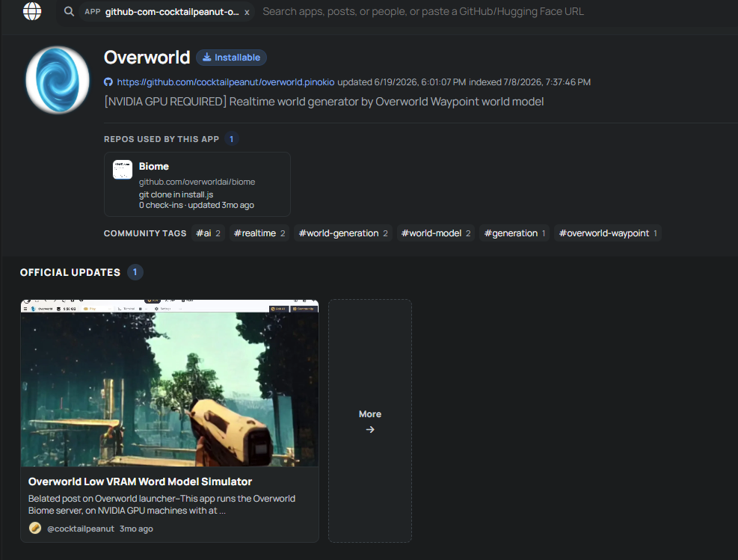Click the NVIDIA GPU REQUIRED description text
Viewport: 738px width, 560px height.
324,102
